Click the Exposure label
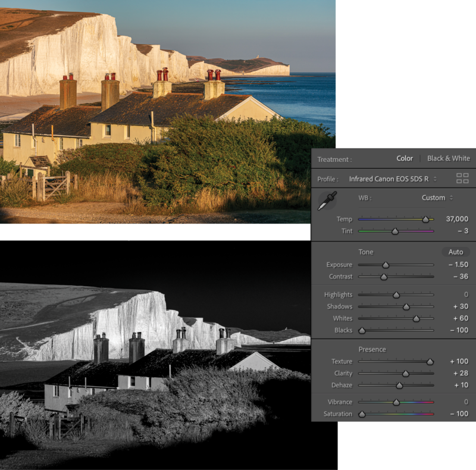The image size is (476, 470). 339,265
